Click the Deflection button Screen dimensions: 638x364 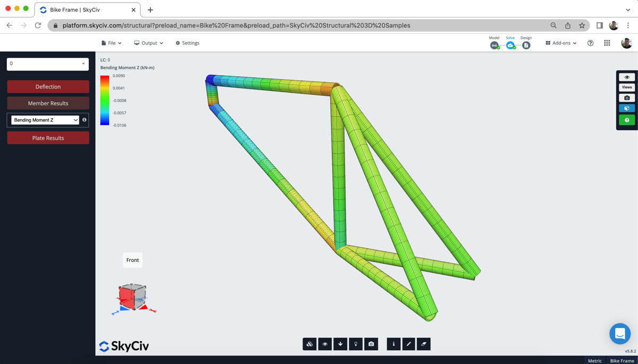pyautogui.click(x=48, y=86)
